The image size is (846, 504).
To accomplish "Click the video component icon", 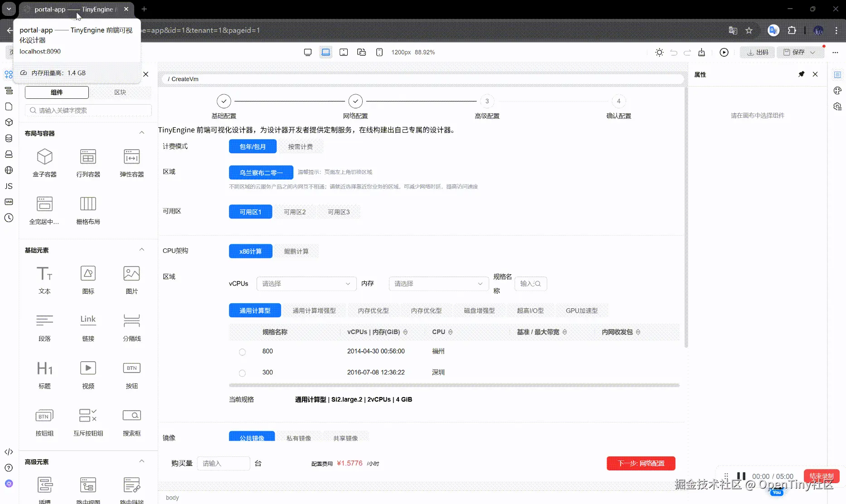I will (x=88, y=368).
